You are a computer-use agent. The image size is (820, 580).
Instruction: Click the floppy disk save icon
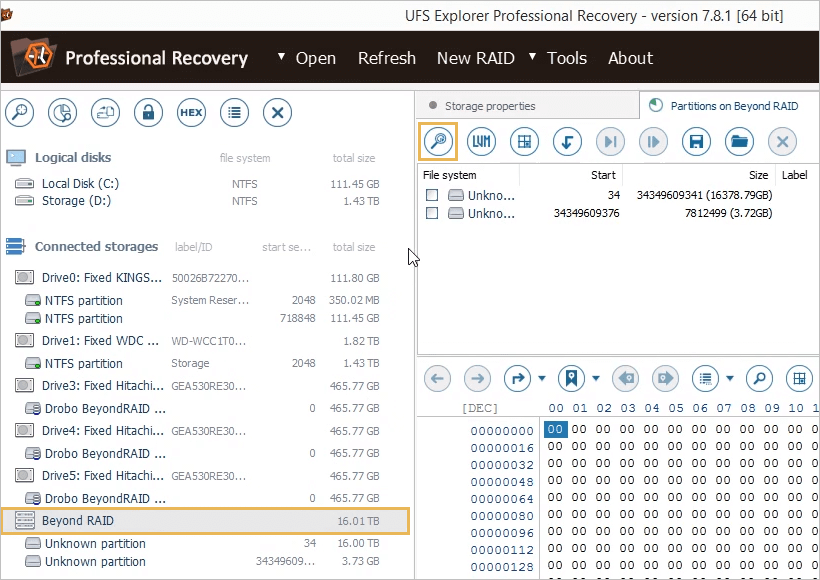(696, 141)
